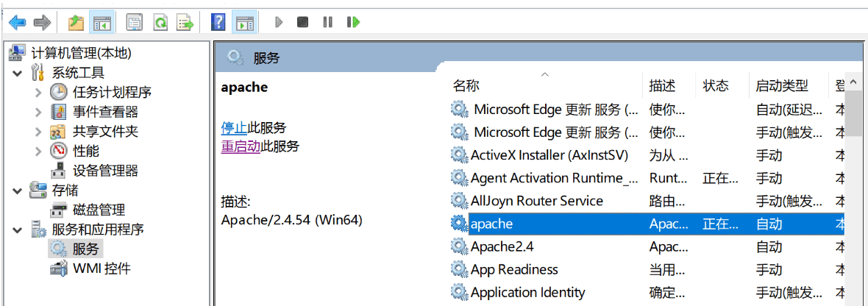Collapse the 系统工具 tree node
This screenshot has height=306, width=868.
pos(19,73)
